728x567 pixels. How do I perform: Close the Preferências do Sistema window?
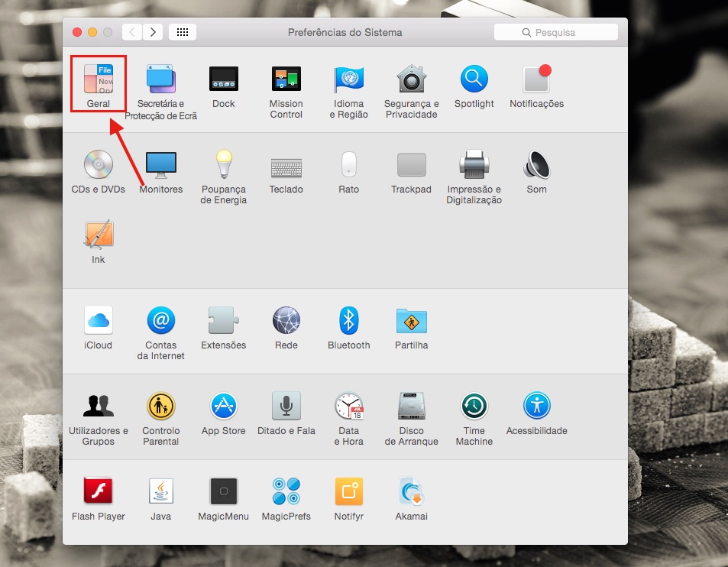click(x=77, y=32)
